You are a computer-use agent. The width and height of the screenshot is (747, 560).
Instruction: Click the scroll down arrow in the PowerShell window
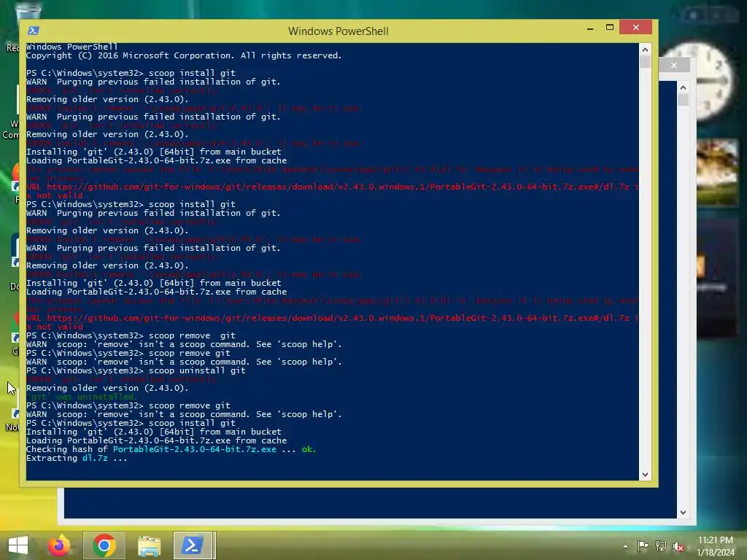pos(645,474)
